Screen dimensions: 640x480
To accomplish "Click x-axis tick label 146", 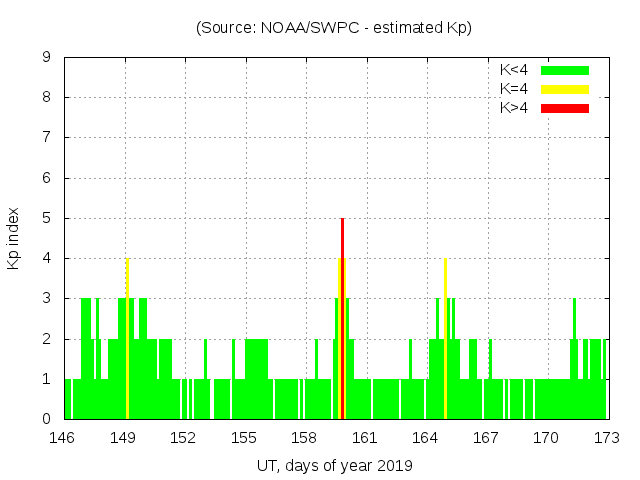I will pyautogui.click(x=63, y=438).
